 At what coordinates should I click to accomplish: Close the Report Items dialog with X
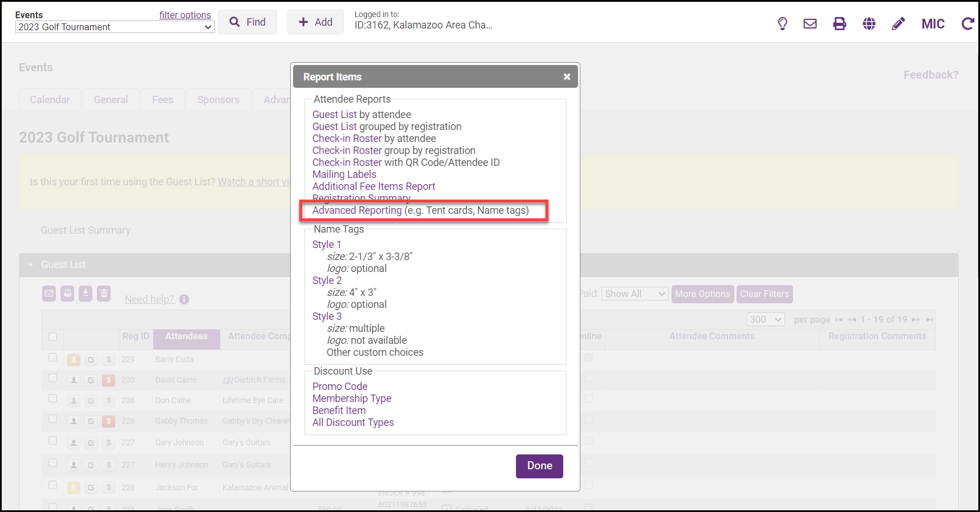567,77
